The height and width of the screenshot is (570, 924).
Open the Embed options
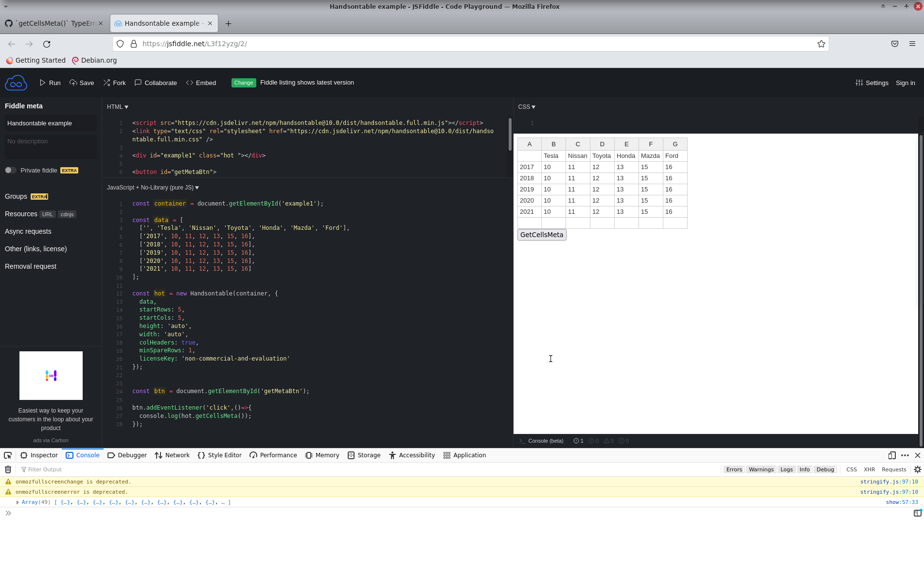coord(200,83)
